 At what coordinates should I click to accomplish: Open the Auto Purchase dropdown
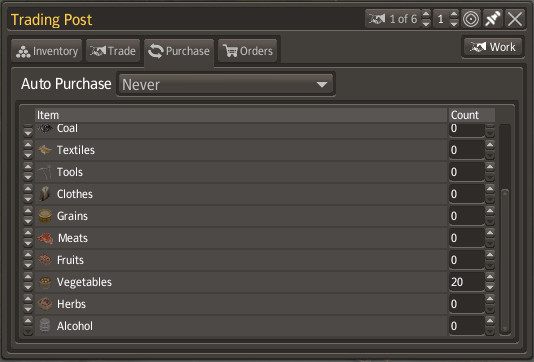226,84
